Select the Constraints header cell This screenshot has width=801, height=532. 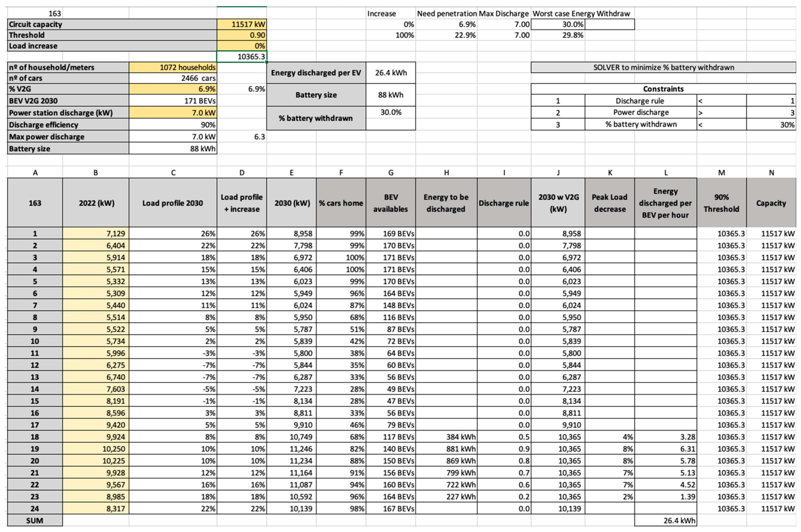tap(663, 89)
